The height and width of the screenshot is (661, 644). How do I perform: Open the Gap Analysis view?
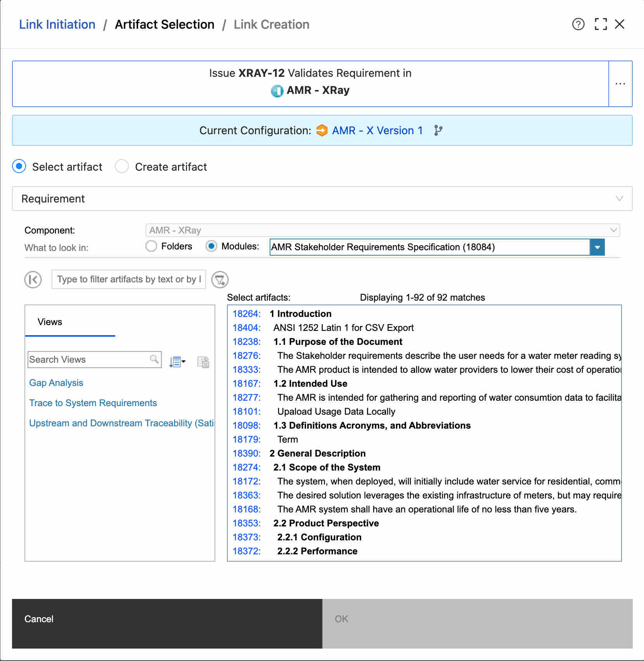(56, 383)
